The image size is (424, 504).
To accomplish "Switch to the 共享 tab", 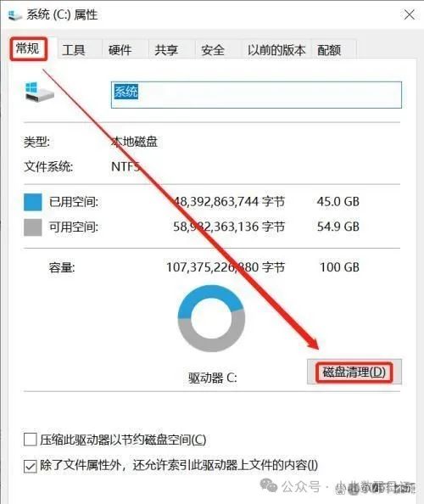I will [166, 50].
